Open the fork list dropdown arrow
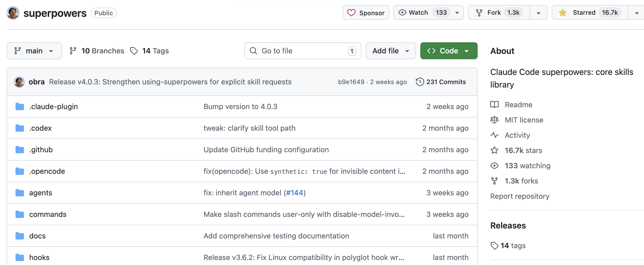The width and height of the screenshot is (644, 265). tap(538, 13)
